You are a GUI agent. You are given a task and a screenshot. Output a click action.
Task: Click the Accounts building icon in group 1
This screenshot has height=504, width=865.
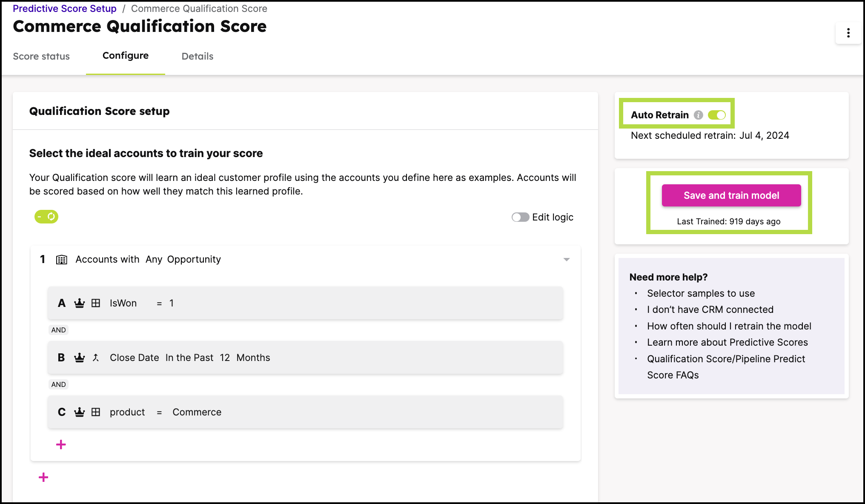(61, 259)
